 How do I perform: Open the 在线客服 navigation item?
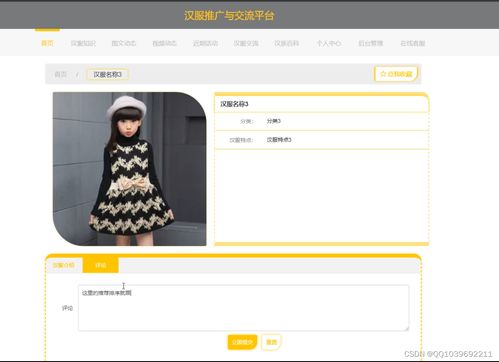click(x=413, y=43)
